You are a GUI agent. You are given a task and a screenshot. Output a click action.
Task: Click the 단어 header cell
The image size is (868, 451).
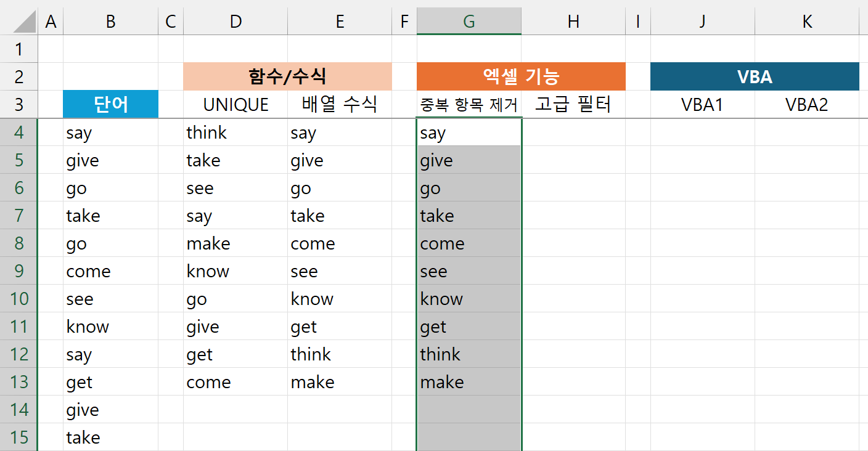coord(110,104)
